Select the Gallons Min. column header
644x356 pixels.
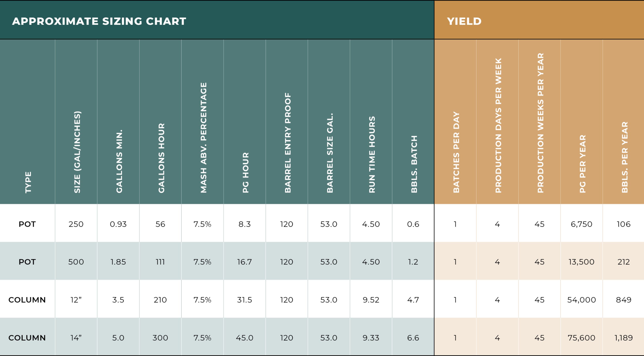click(x=119, y=161)
